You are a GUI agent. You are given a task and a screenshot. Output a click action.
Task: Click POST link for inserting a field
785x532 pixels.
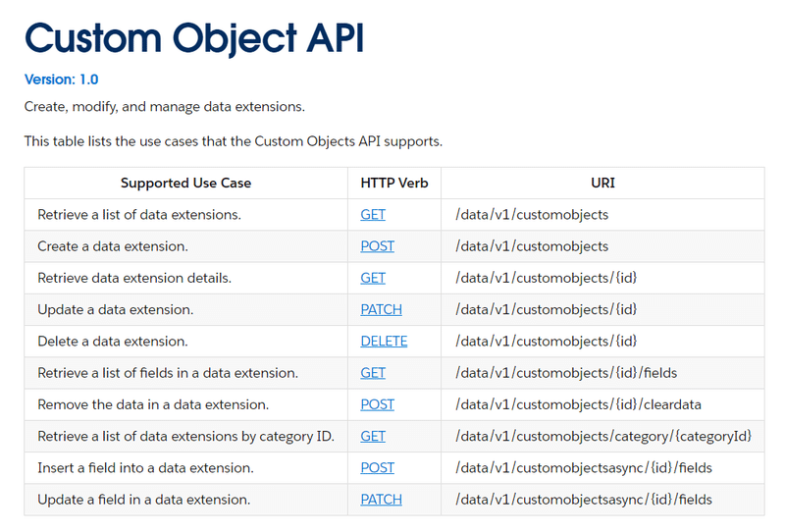coord(377,468)
